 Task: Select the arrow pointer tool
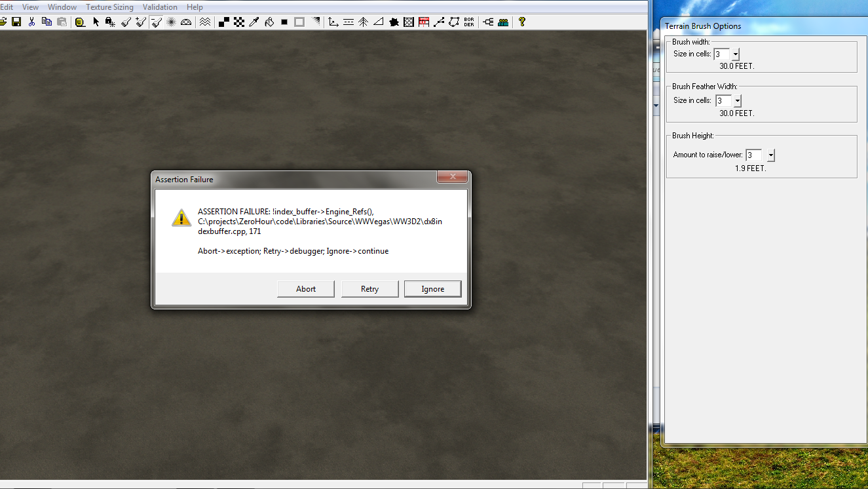(96, 22)
